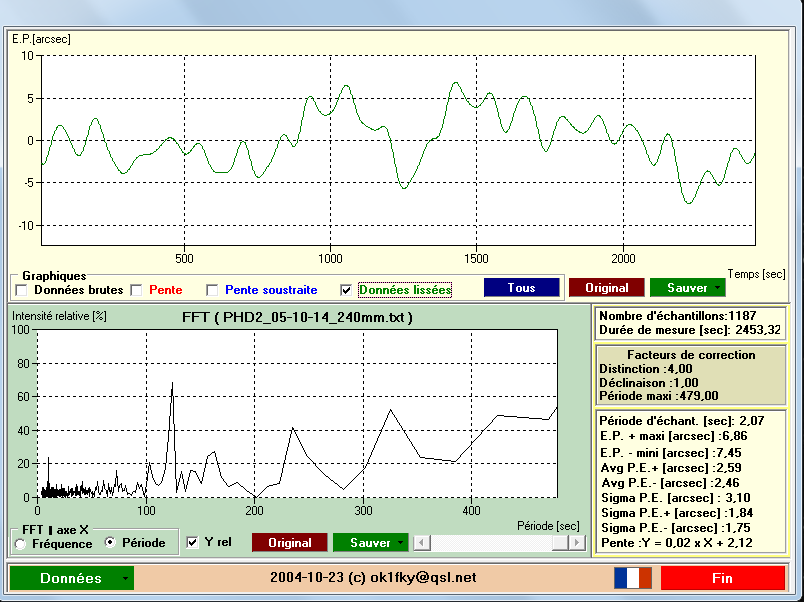Click the FFT peak near 125 seconds
This screenshot has height=602, width=804.
click(172, 383)
